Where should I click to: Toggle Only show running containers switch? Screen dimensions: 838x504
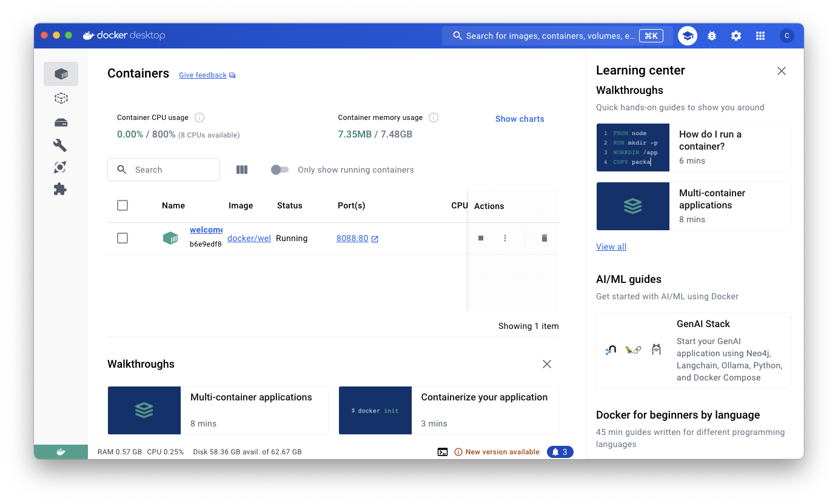click(x=280, y=170)
